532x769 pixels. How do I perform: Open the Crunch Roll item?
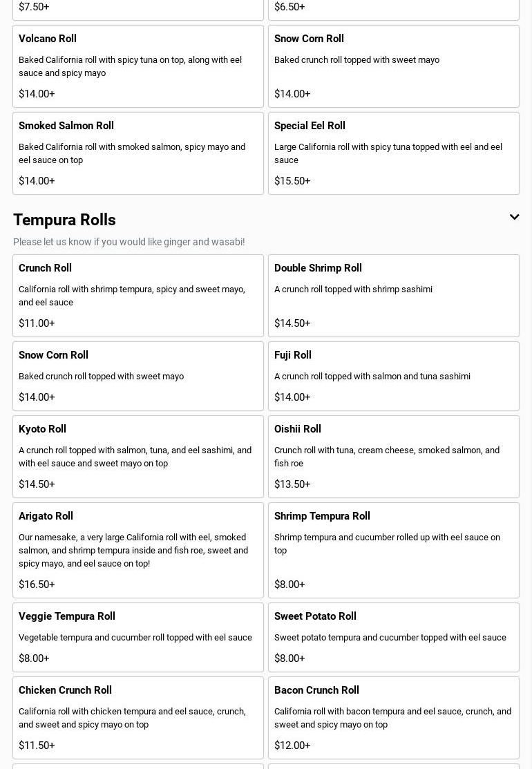pyautogui.click(x=138, y=296)
